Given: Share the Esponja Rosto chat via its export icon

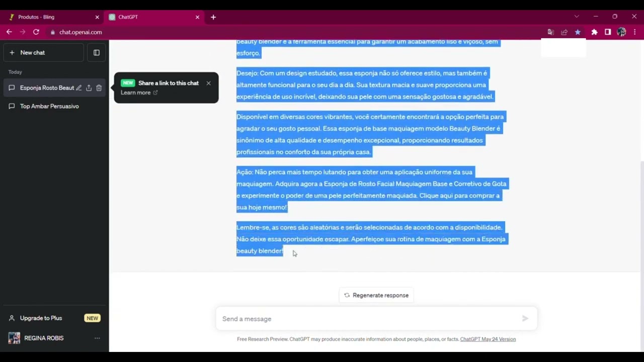Looking at the screenshot, I should click(x=89, y=87).
